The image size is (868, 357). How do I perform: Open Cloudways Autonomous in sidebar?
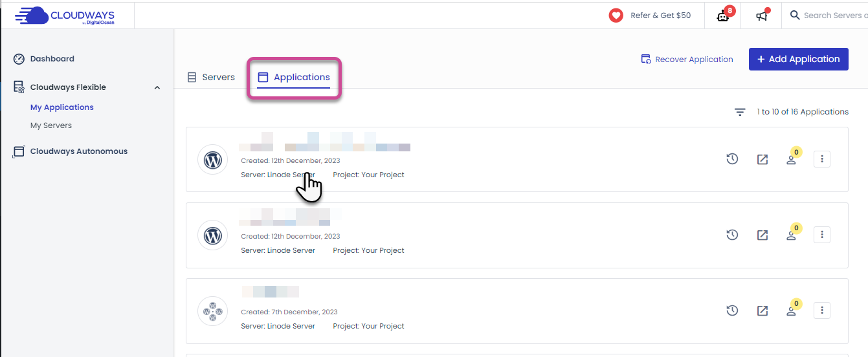point(79,151)
